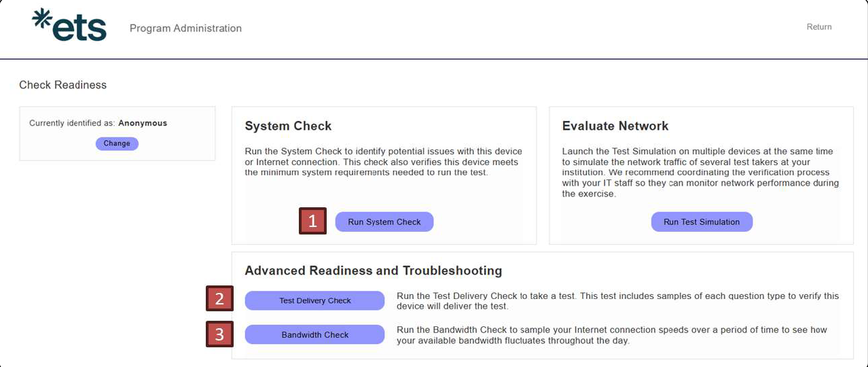This screenshot has width=868, height=367.
Task: Run the System Check
Action: (384, 222)
